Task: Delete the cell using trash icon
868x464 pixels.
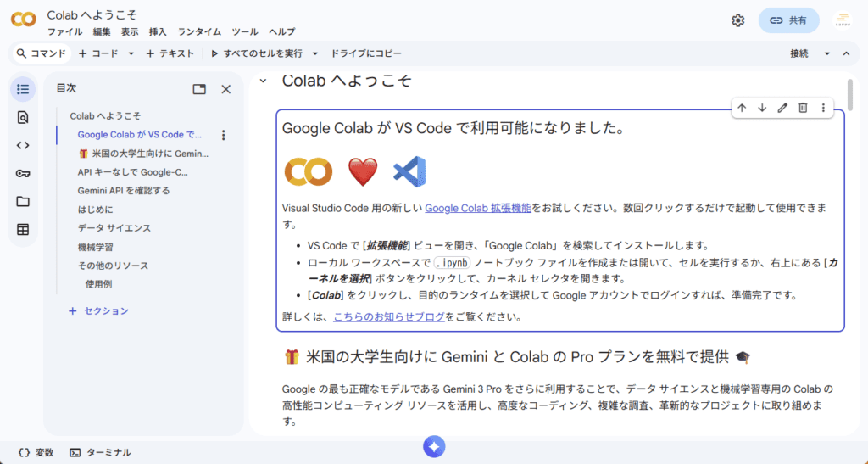Action: 803,108
